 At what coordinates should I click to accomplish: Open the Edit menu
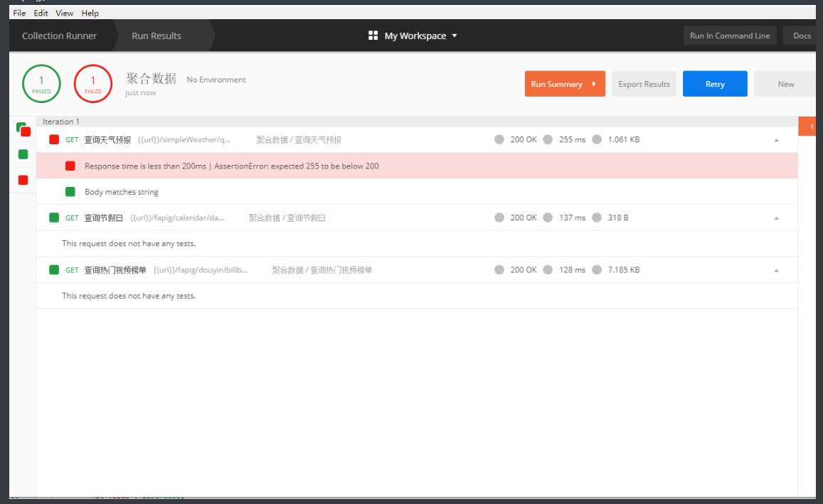pyautogui.click(x=41, y=13)
